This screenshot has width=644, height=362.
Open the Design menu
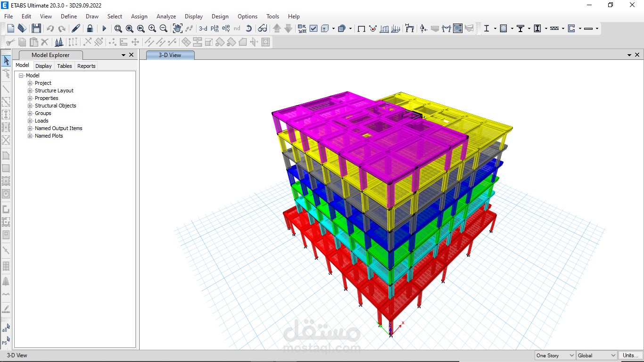tap(220, 16)
